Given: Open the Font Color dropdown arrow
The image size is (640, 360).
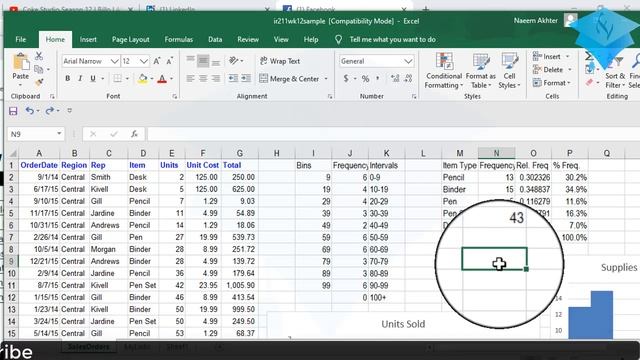Looking at the screenshot, I should (171, 78).
